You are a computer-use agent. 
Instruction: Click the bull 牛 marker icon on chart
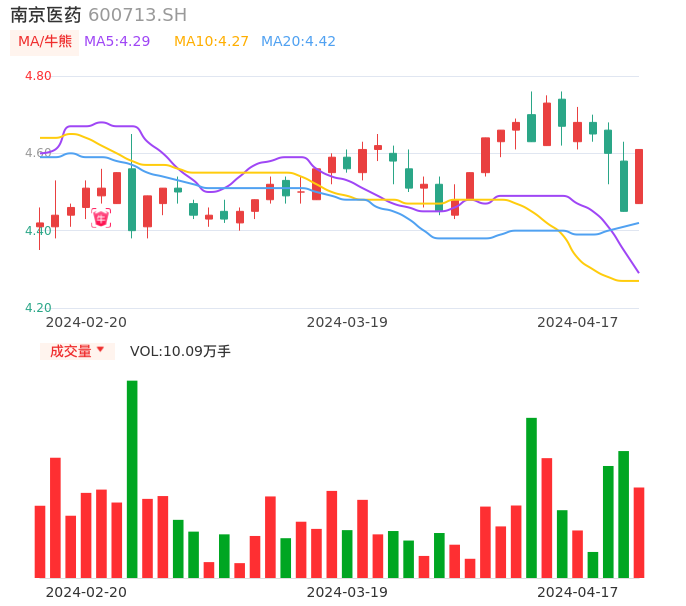click(x=101, y=218)
